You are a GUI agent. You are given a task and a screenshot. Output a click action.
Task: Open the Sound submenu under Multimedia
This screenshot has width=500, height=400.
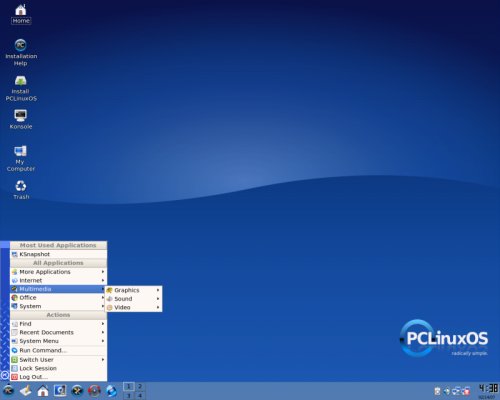134,299
